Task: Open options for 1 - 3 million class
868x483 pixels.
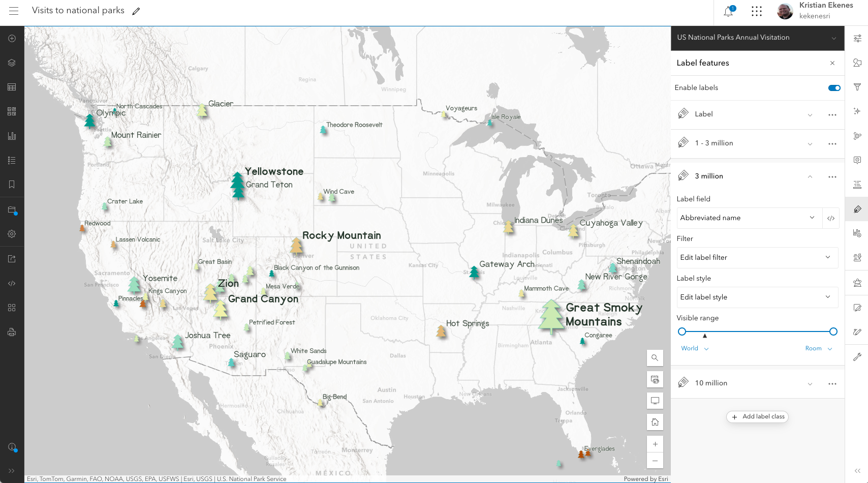Action: coord(832,144)
